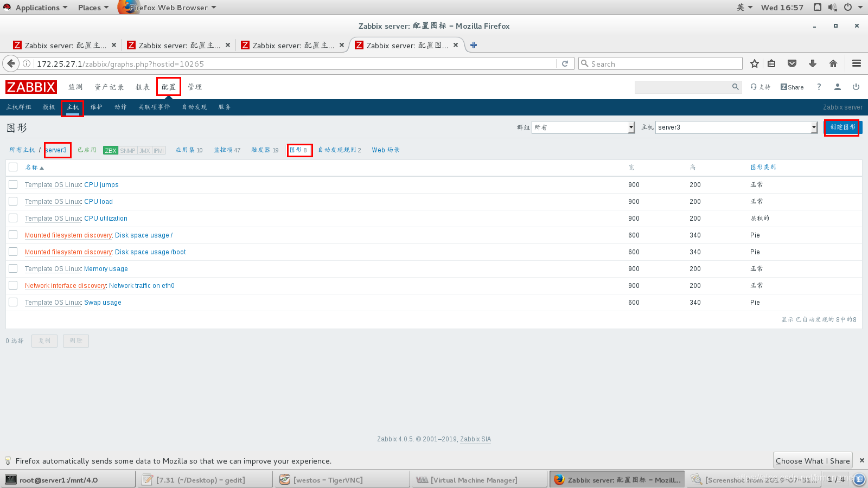Viewport: 868px width, 488px height.
Task: Click Choose What I Share button
Action: click(813, 460)
